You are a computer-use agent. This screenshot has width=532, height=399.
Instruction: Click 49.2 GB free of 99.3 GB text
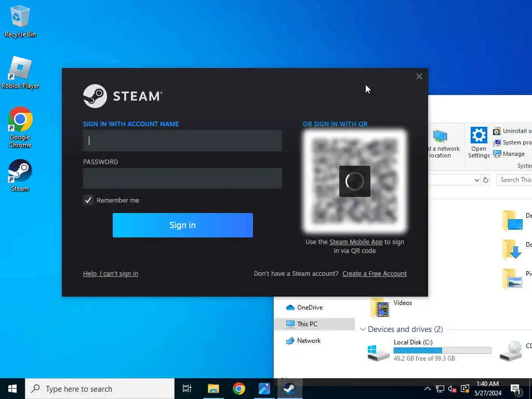pyautogui.click(x=424, y=358)
